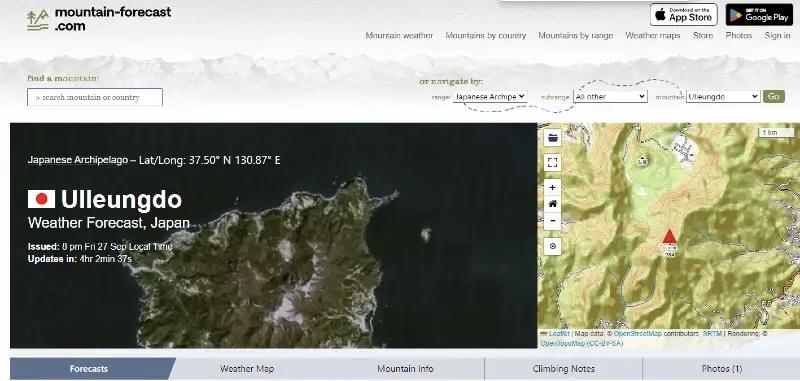Switch to the Mountain Info tab
This screenshot has width=800, height=381.
pyautogui.click(x=405, y=368)
